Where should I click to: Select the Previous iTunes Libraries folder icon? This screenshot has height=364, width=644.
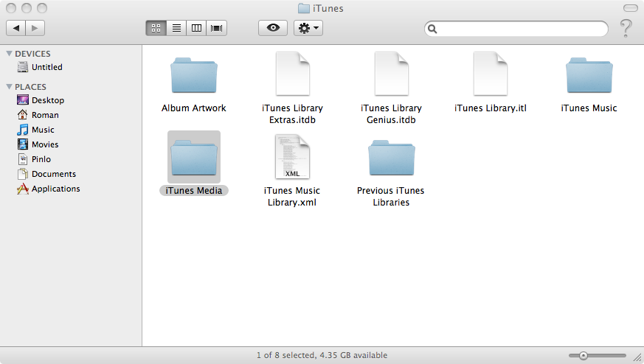(392, 158)
